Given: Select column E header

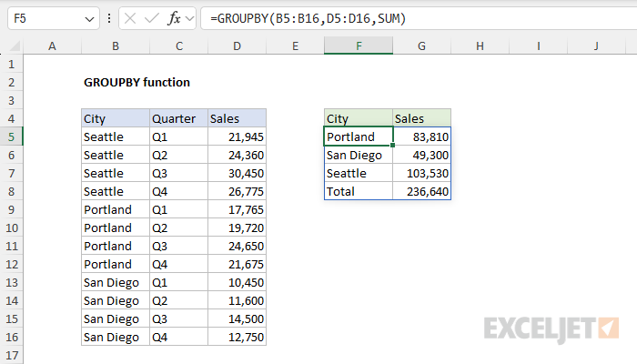Looking at the screenshot, I should tap(295, 45).
